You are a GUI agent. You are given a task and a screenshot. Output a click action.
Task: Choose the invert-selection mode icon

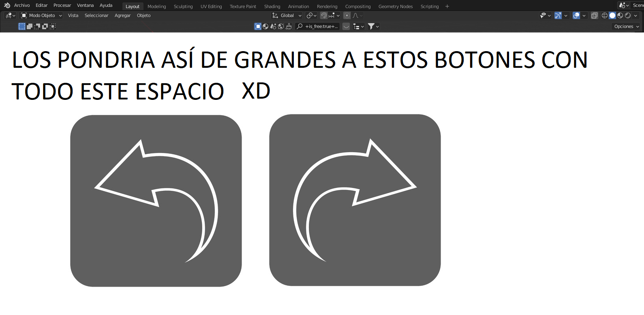point(45,26)
